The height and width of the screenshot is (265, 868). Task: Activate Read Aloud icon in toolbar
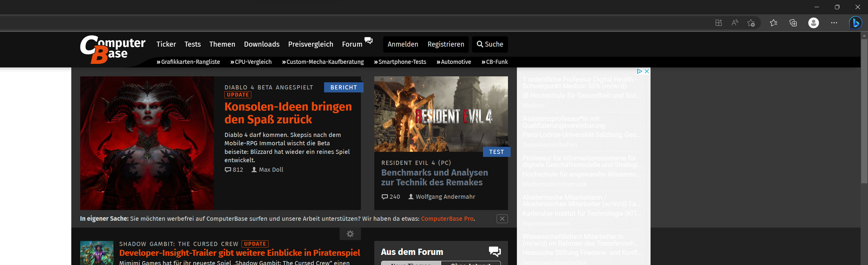735,23
